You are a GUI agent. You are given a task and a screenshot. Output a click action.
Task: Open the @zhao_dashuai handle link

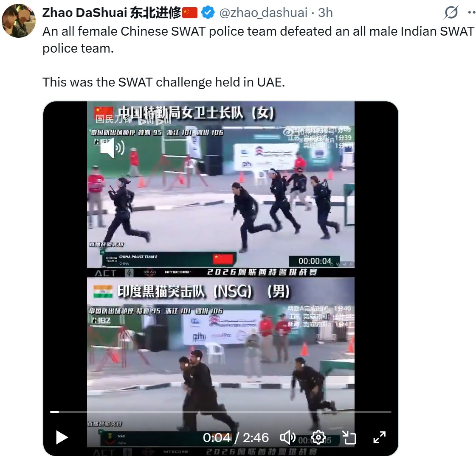click(263, 12)
